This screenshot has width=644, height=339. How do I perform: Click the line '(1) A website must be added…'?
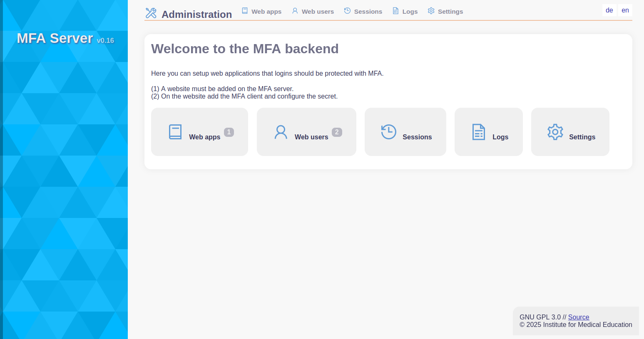pyautogui.click(x=222, y=89)
